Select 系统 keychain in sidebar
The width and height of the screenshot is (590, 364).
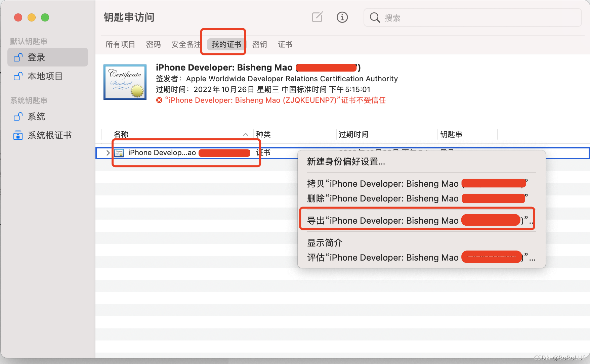tap(48, 117)
